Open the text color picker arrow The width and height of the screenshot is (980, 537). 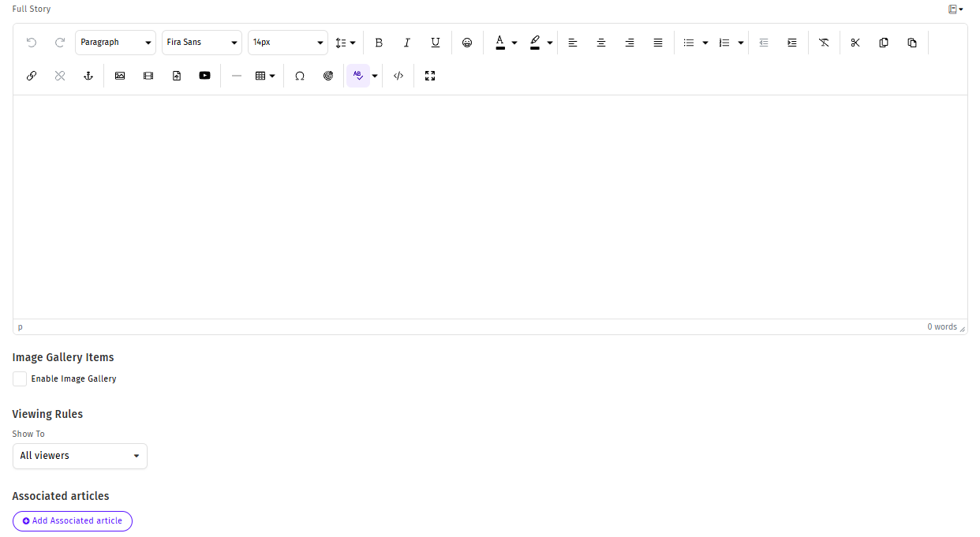click(x=514, y=43)
